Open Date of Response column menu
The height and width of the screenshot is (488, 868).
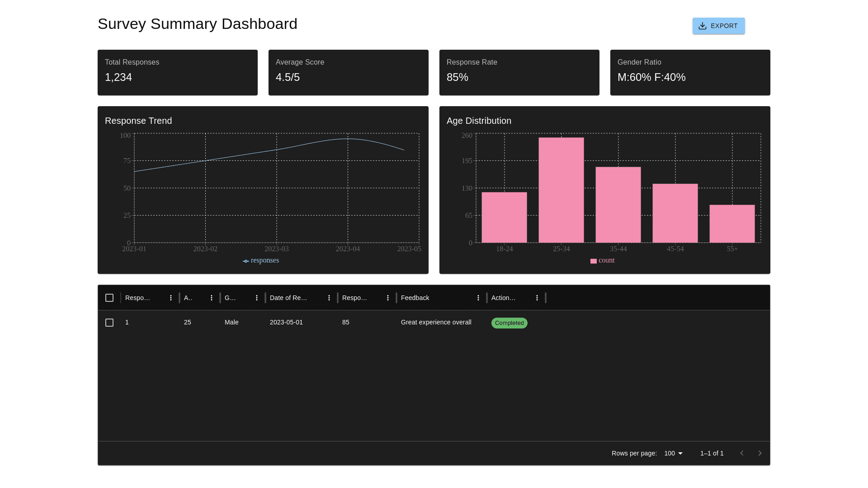pos(329,298)
